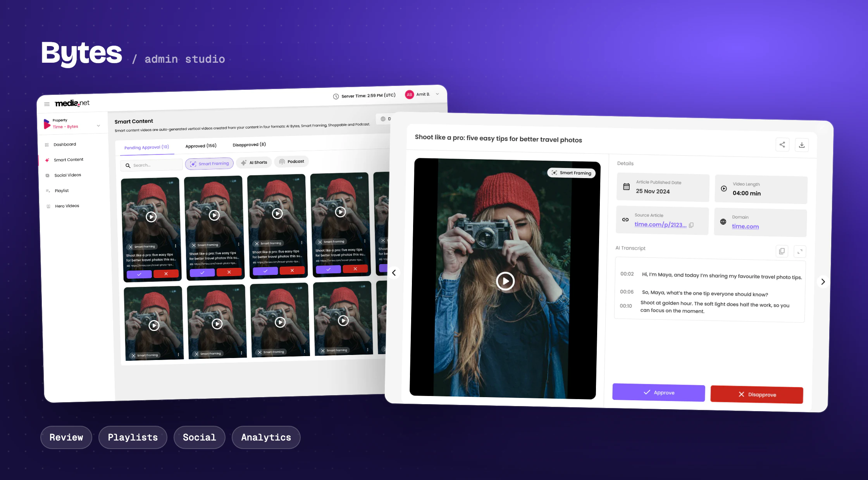This screenshot has height=480, width=868.
Task: Click the media.net logo
Action: point(72,103)
